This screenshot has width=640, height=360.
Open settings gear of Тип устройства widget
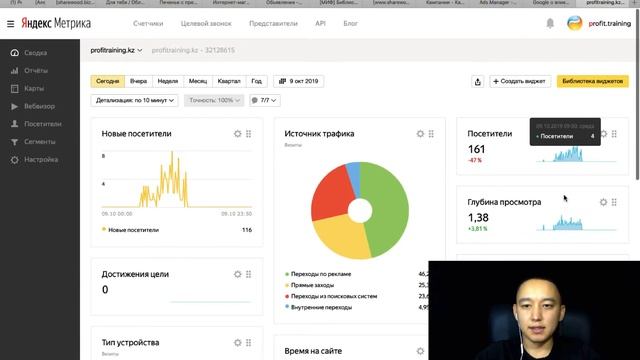click(x=238, y=343)
